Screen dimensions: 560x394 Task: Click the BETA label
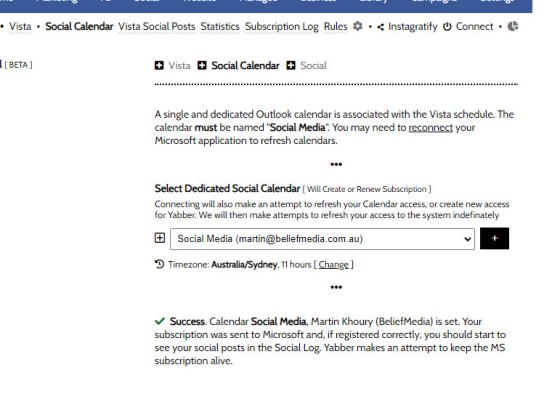click(18, 65)
